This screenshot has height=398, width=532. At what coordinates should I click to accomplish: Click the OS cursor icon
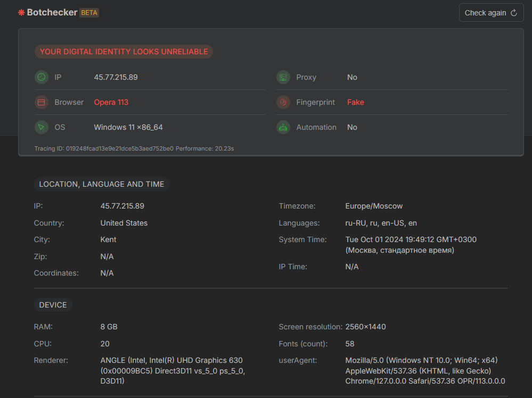tap(42, 127)
